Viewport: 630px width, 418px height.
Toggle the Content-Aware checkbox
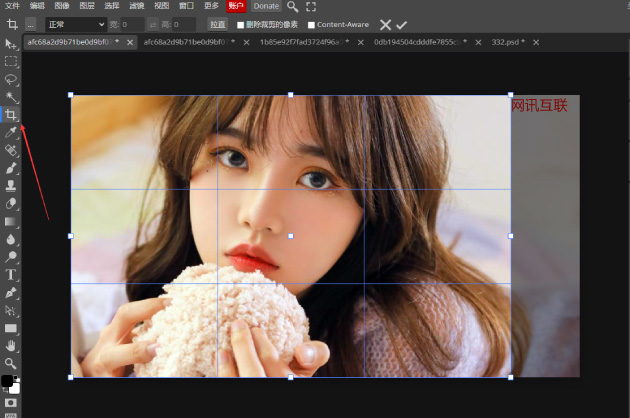pyautogui.click(x=312, y=24)
